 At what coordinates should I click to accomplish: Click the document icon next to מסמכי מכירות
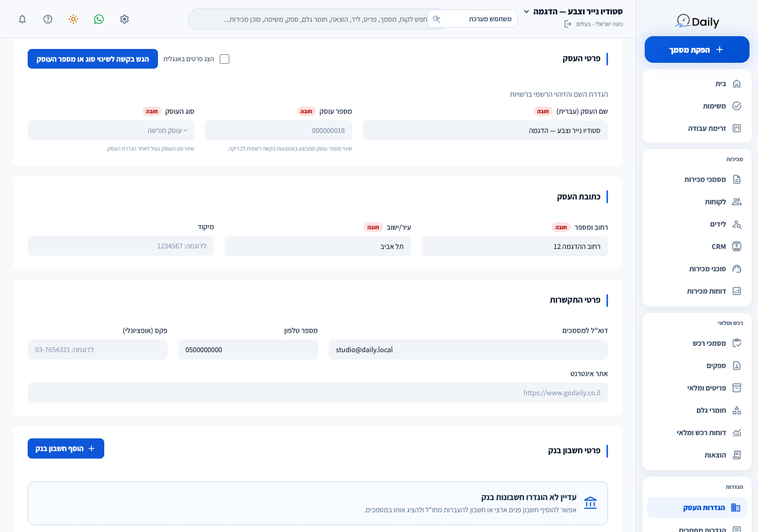click(x=737, y=179)
